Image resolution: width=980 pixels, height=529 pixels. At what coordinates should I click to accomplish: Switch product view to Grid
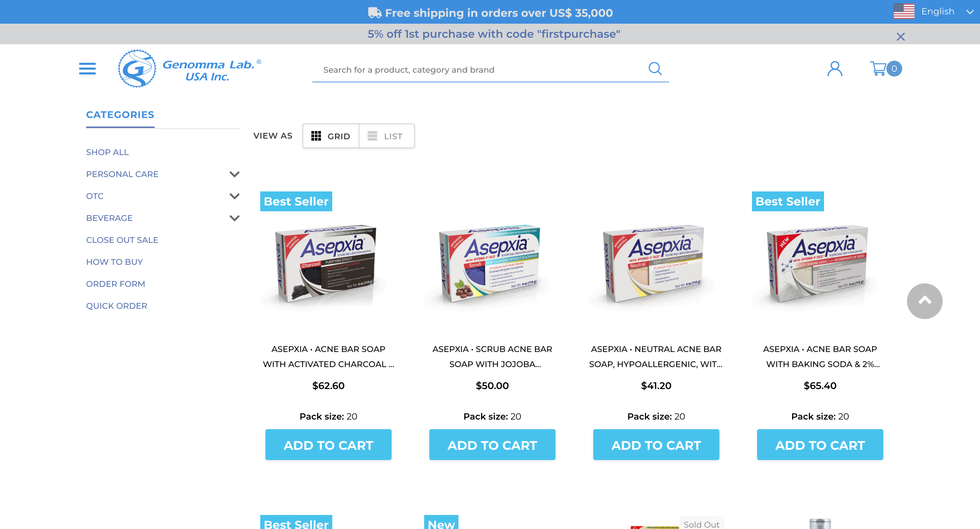pos(331,136)
